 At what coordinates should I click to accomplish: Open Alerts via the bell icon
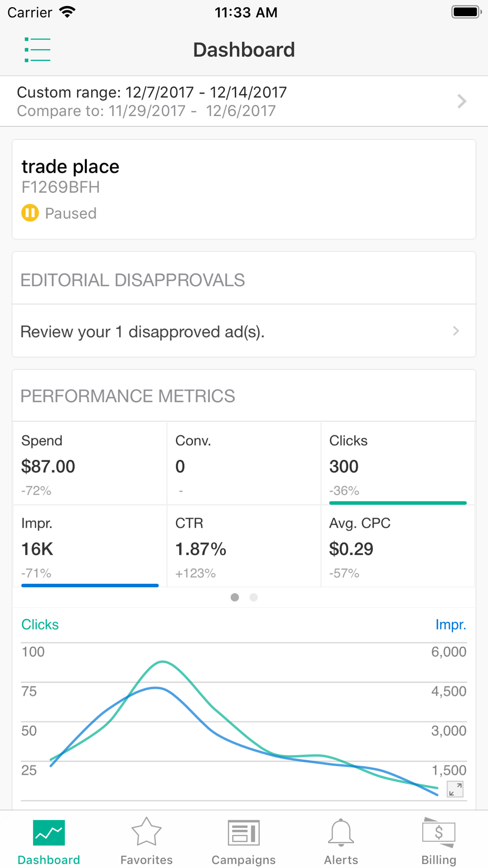pos(341,832)
